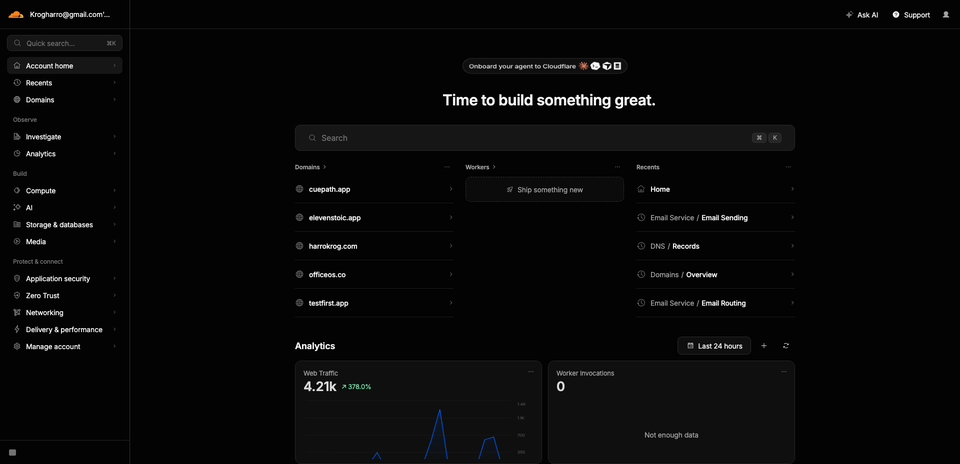The height and width of the screenshot is (464, 960).
Task: Click the AI sparkle icon in sidebar
Action: coord(17,208)
